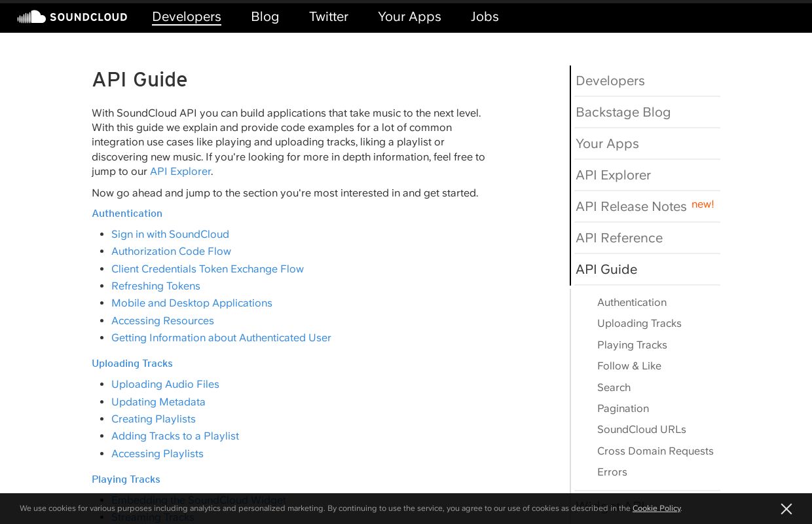Screen dimensions: 812x524
Task: Jump to Refreshing Tokens
Action: coord(156,286)
